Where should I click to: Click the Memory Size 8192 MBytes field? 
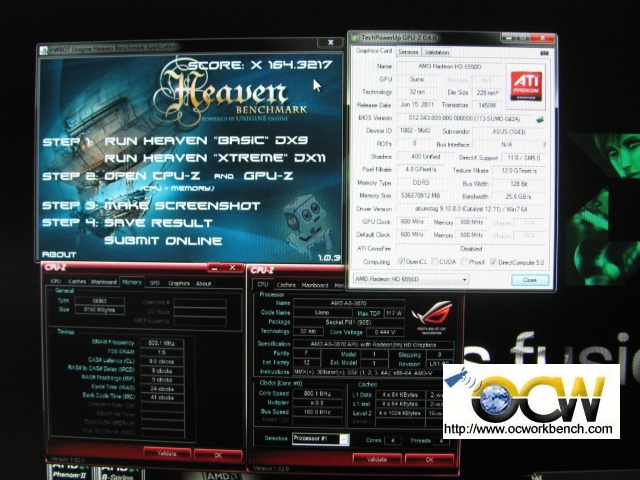pos(100,310)
